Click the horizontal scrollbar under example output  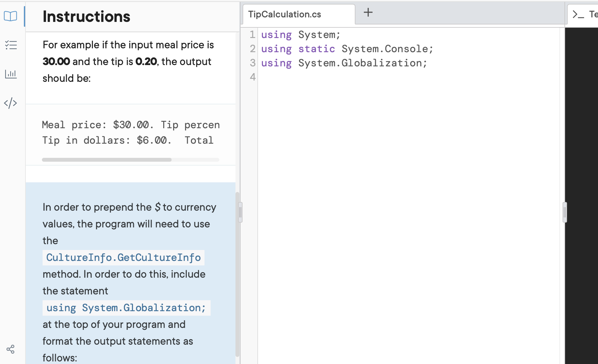pos(106,159)
